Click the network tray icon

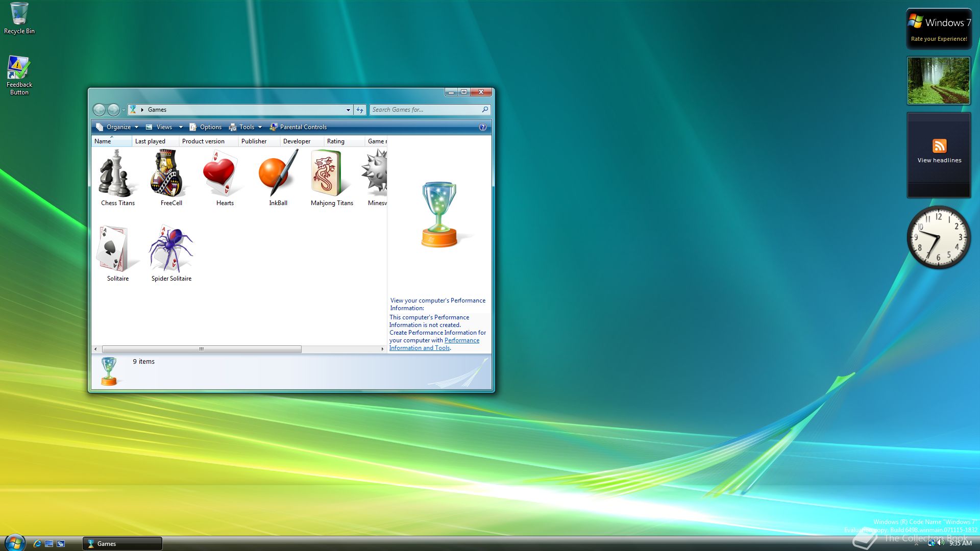(931, 543)
